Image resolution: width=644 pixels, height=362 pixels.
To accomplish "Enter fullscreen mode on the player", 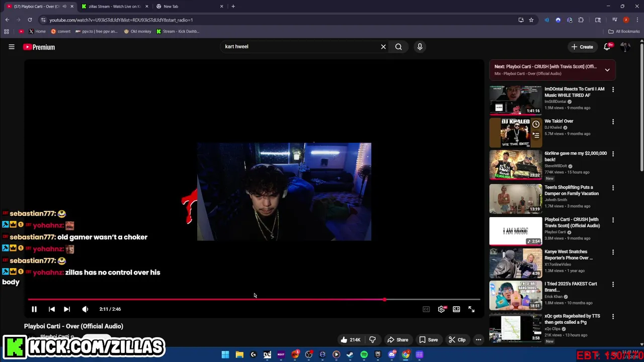I will point(471,309).
